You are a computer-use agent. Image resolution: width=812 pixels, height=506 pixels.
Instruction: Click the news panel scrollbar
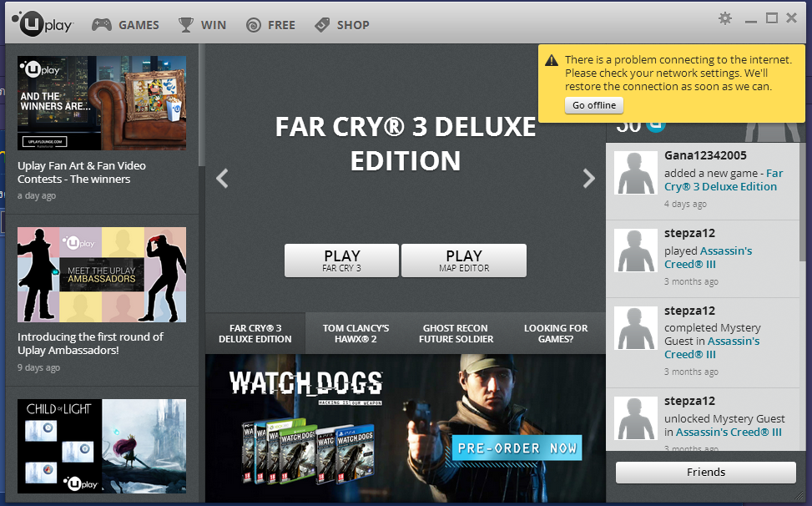point(201,105)
